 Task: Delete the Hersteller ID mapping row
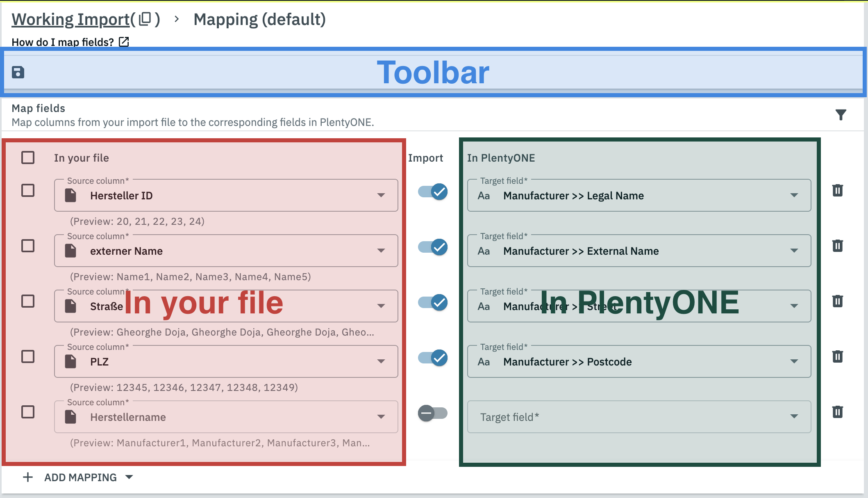(837, 190)
